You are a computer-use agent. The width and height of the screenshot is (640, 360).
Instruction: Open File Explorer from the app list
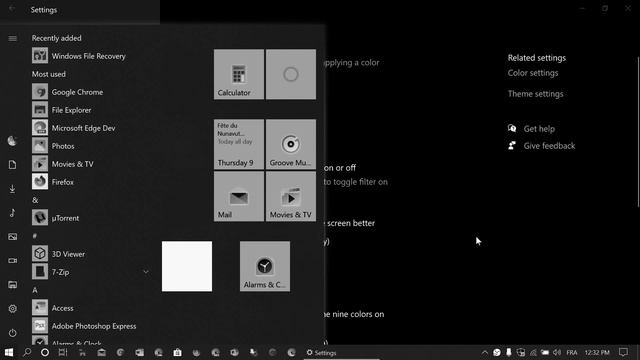[92, 110]
